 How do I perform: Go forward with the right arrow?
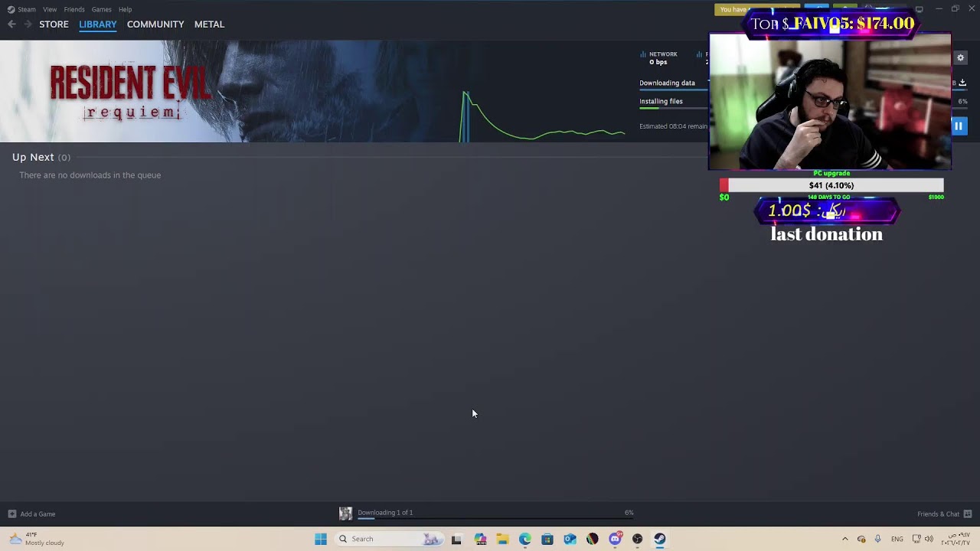coord(28,24)
